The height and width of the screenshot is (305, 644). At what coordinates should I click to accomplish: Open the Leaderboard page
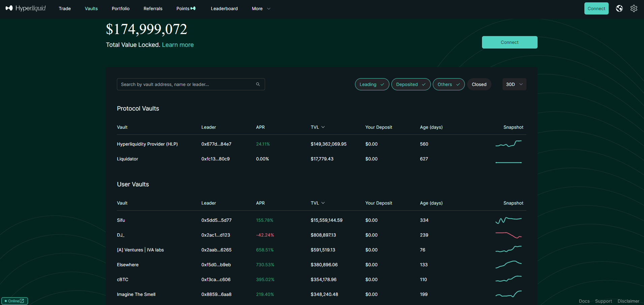click(x=224, y=8)
